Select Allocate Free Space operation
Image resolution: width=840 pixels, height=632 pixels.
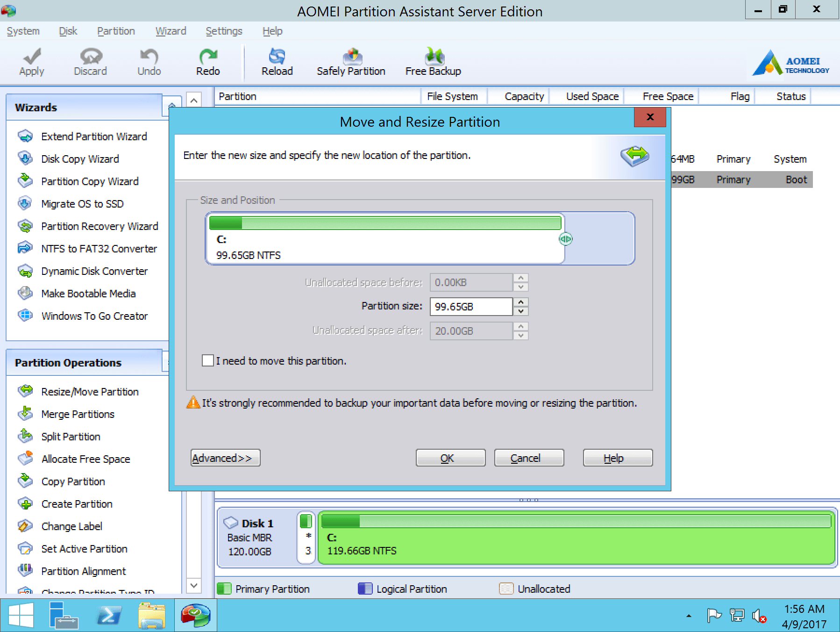tap(74, 459)
